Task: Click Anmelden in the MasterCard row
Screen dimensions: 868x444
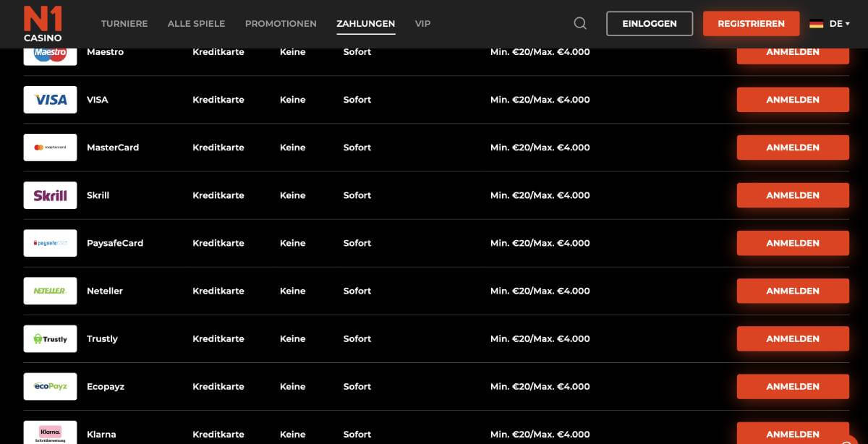Action: (793, 148)
